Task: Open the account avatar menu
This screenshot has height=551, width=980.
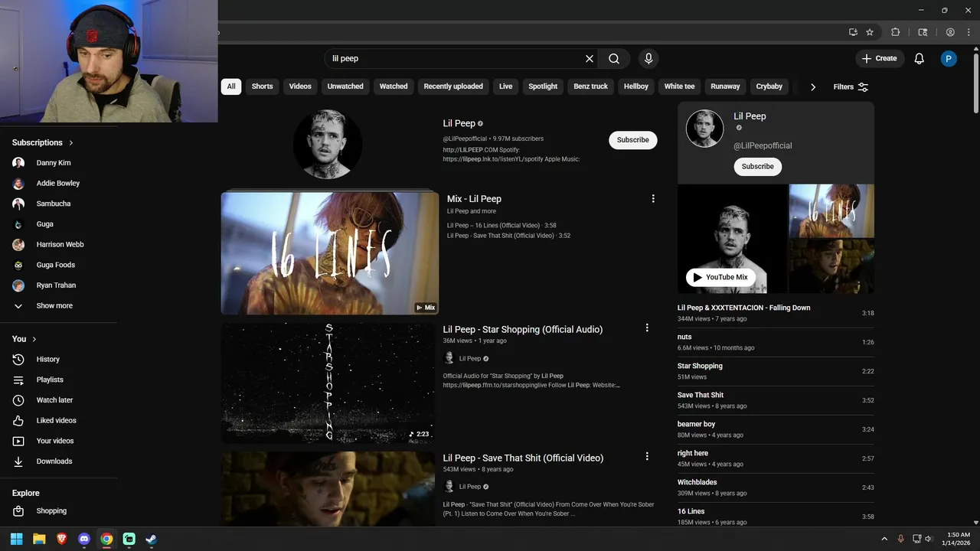Action: click(x=949, y=58)
